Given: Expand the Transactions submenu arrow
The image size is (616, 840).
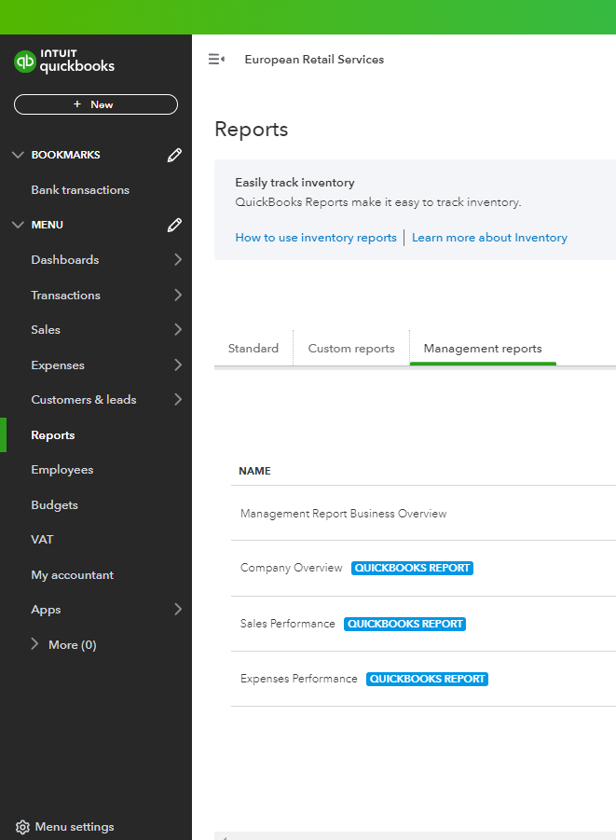Looking at the screenshot, I should [x=177, y=296].
